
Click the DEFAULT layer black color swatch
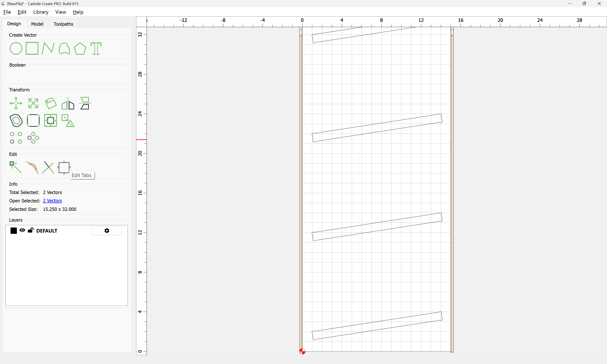coord(14,231)
